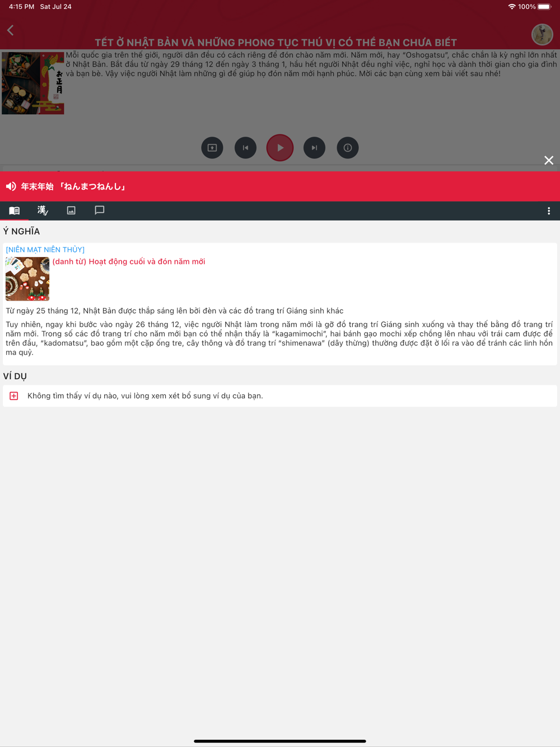Select the open-book meaning tab
The width and height of the screenshot is (560, 747).
click(x=15, y=211)
